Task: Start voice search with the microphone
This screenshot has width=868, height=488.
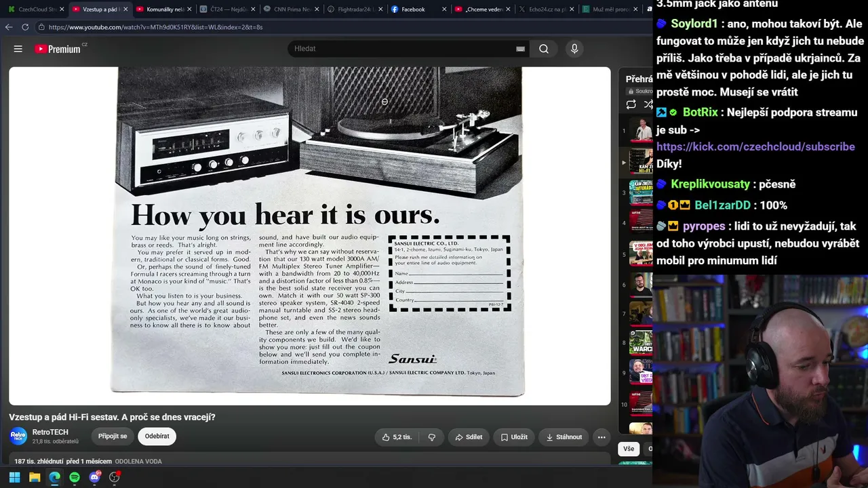Action: pos(574,49)
